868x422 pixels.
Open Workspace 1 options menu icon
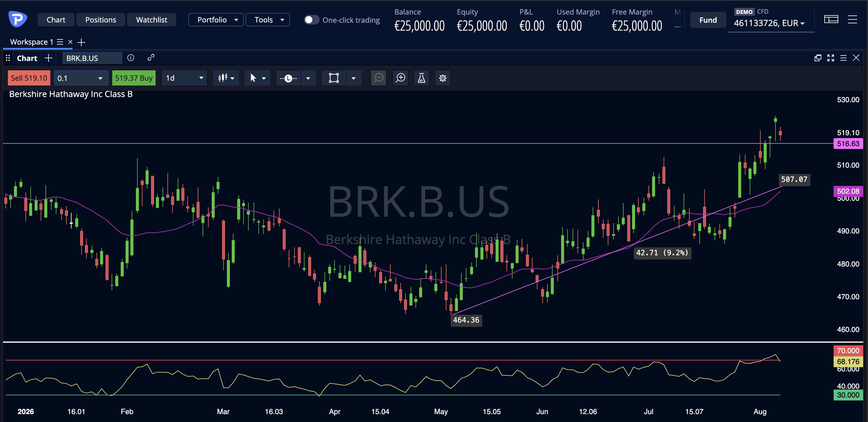[60, 42]
